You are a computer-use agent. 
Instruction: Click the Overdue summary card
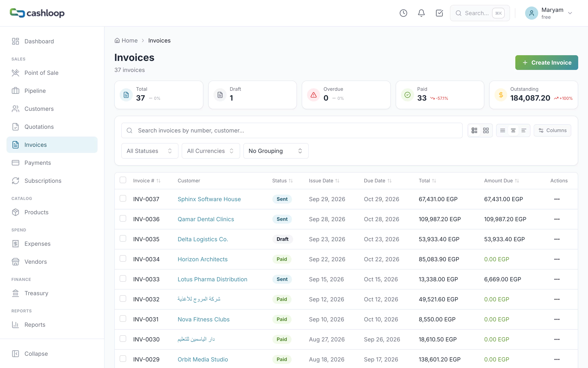coord(346,95)
